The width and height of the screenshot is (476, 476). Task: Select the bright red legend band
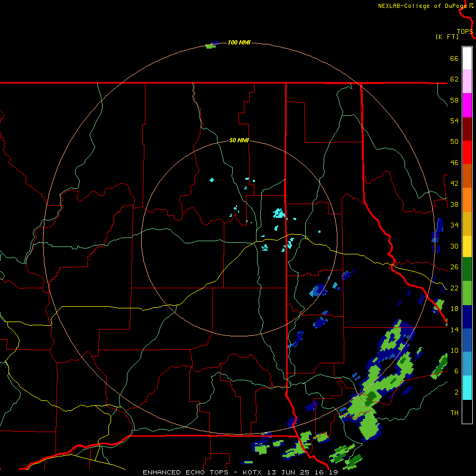467,152
